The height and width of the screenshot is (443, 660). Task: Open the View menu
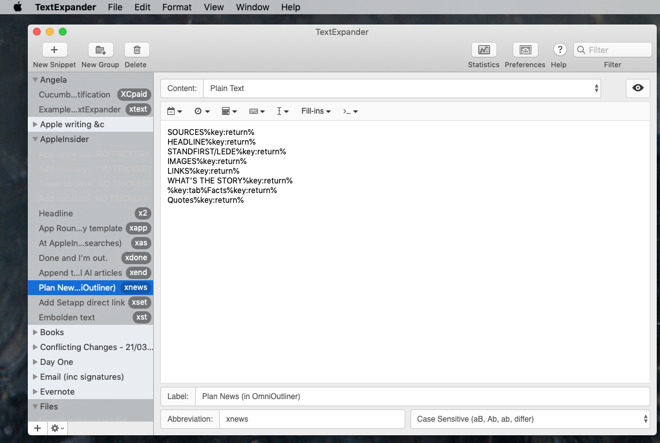pyautogui.click(x=214, y=7)
